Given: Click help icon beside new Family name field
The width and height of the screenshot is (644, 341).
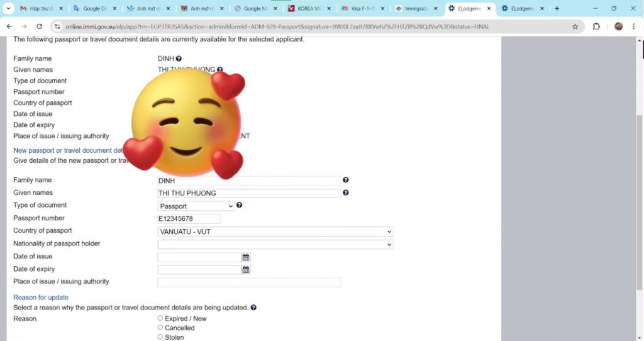Looking at the screenshot, I should coord(346,181).
